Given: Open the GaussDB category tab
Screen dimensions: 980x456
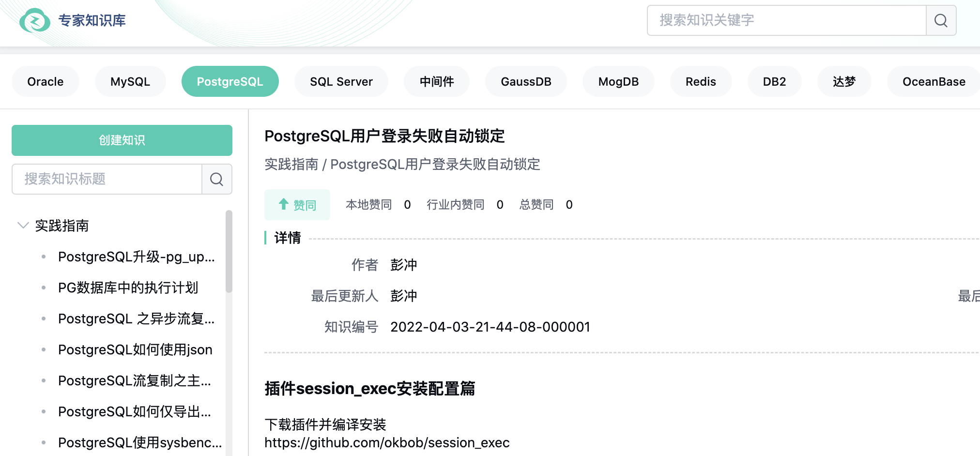Looking at the screenshot, I should point(526,81).
